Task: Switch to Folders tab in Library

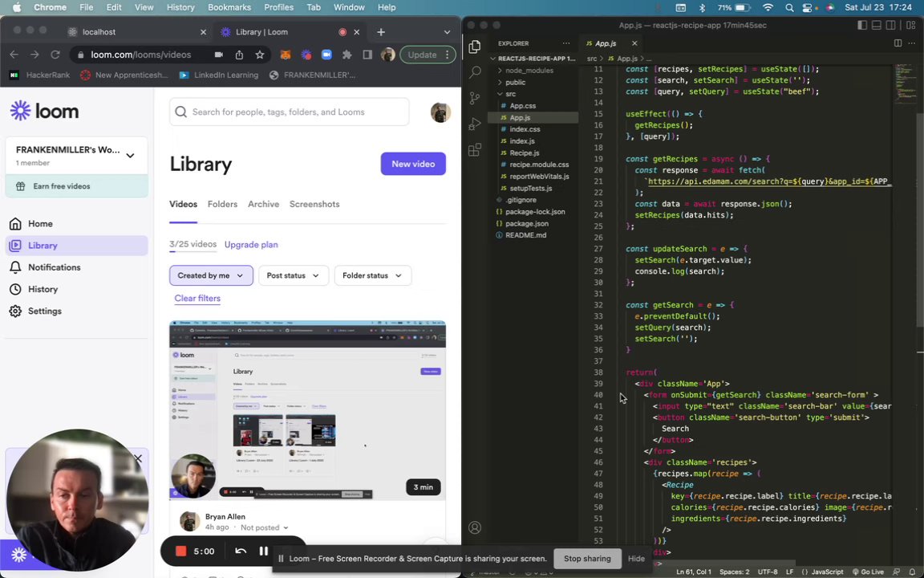Action: [222, 204]
